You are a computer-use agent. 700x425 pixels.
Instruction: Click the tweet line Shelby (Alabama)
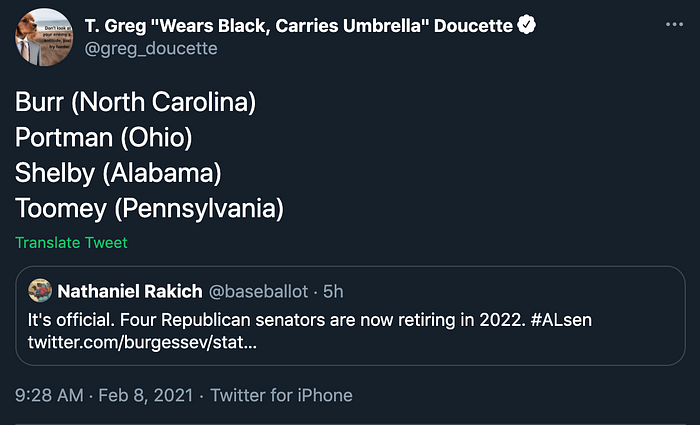[x=118, y=173]
